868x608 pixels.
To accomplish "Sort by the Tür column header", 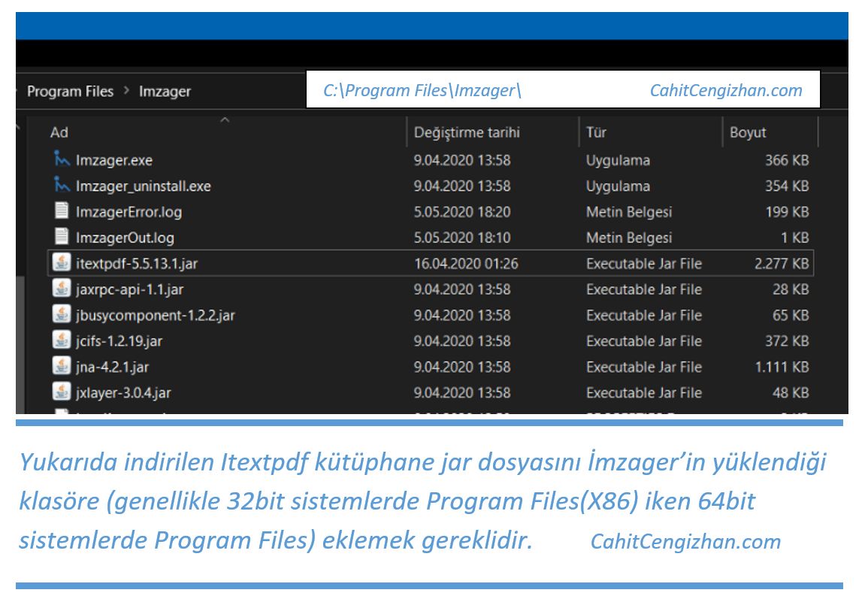I will pyautogui.click(x=596, y=133).
